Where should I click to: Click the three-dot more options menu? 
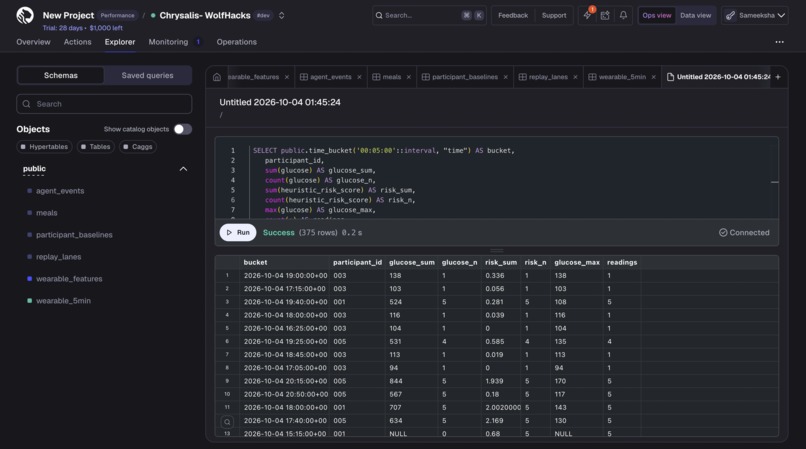click(779, 42)
